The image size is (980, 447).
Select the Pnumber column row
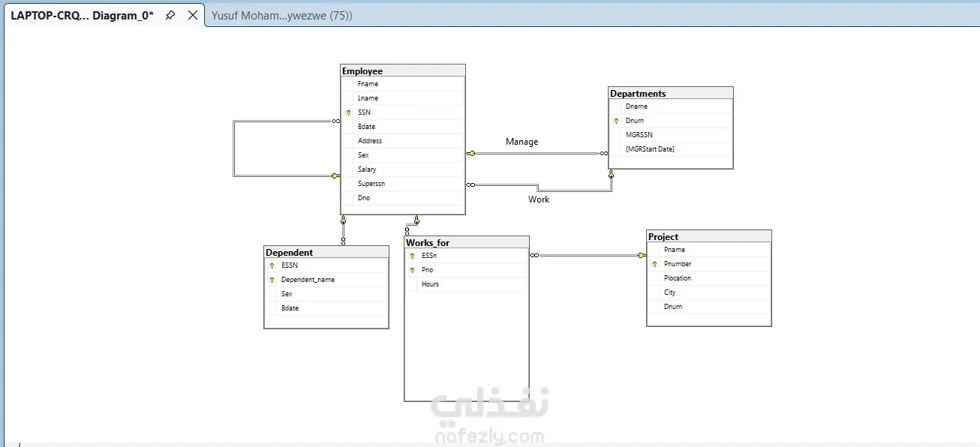click(709, 264)
